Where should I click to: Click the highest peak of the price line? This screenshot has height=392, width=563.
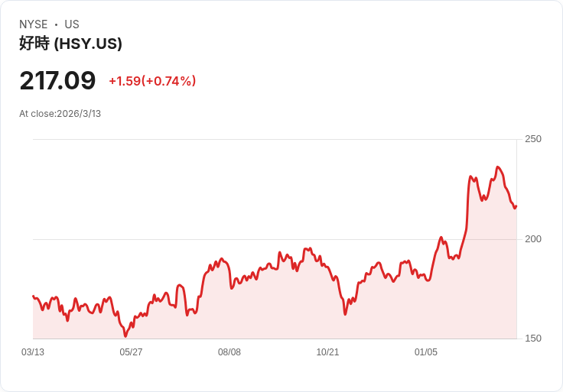click(x=498, y=167)
